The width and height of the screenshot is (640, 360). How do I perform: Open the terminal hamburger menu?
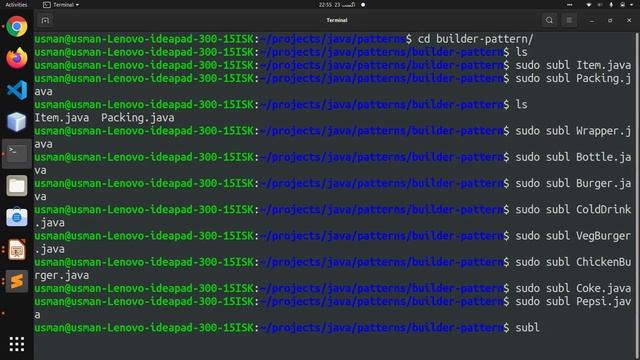569,20
